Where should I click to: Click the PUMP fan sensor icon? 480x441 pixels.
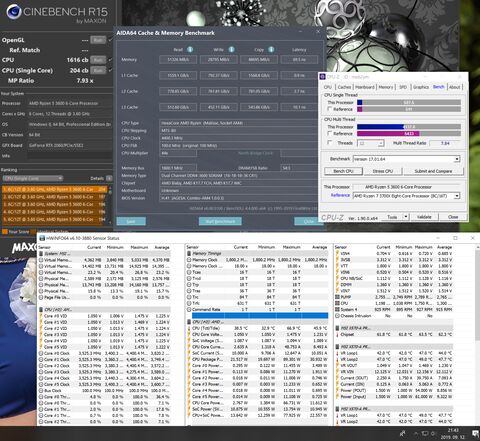337,297
